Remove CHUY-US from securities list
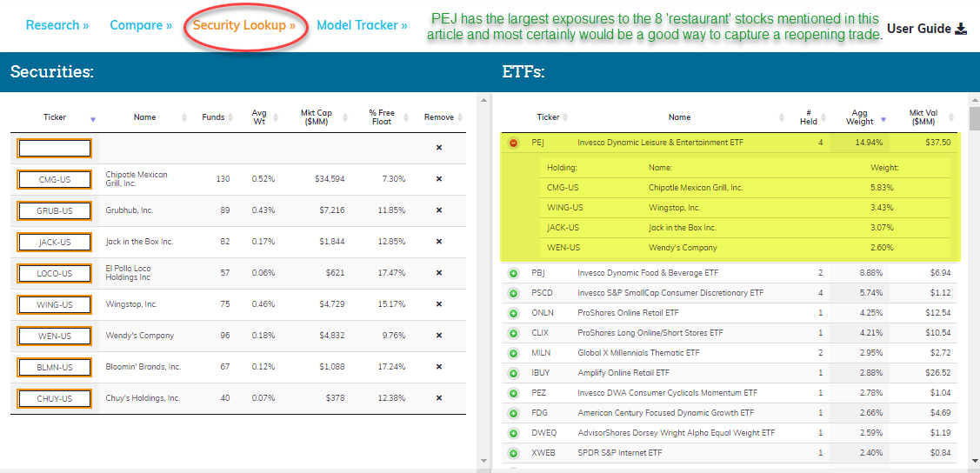 tap(439, 398)
